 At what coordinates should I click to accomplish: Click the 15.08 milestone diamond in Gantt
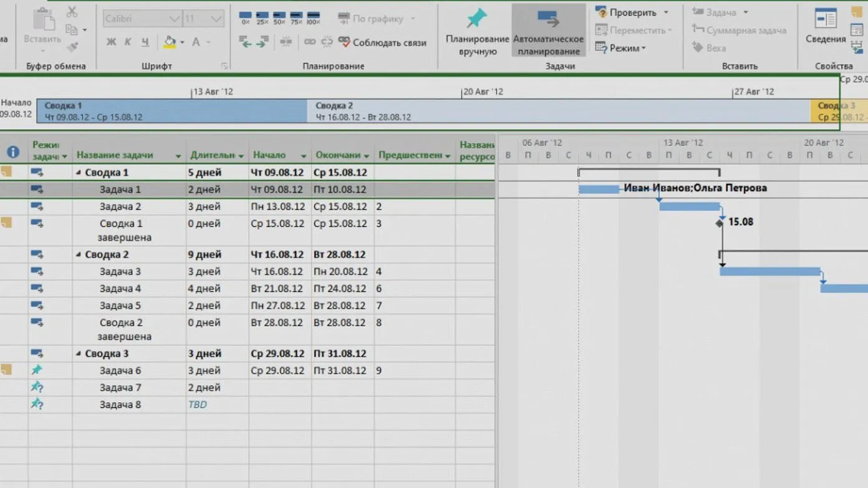(x=720, y=222)
